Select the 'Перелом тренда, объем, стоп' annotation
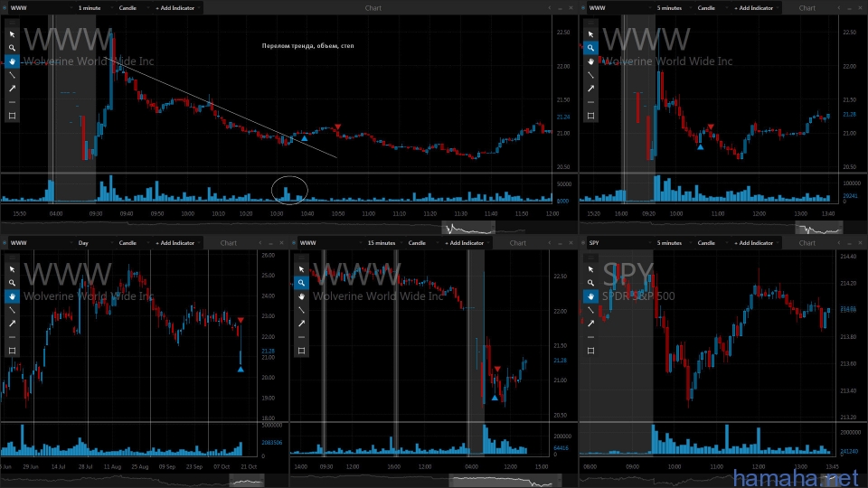The width and height of the screenshot is (868, 488). [x=307, y=46]
